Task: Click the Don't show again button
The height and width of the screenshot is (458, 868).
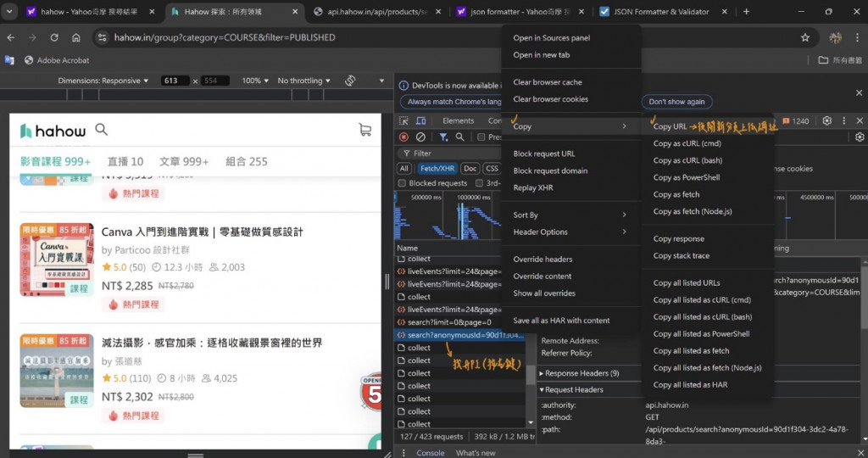Action: (x=676, y=102)
